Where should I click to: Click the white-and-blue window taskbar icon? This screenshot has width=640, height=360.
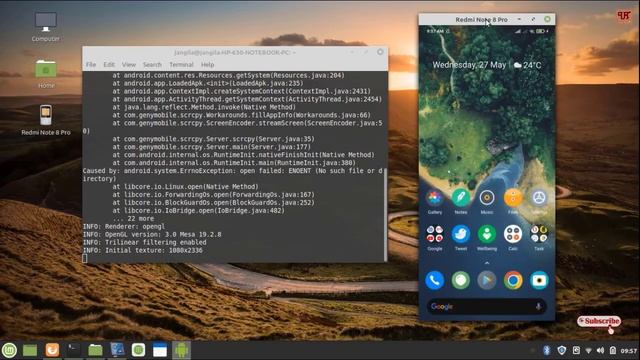160,350
